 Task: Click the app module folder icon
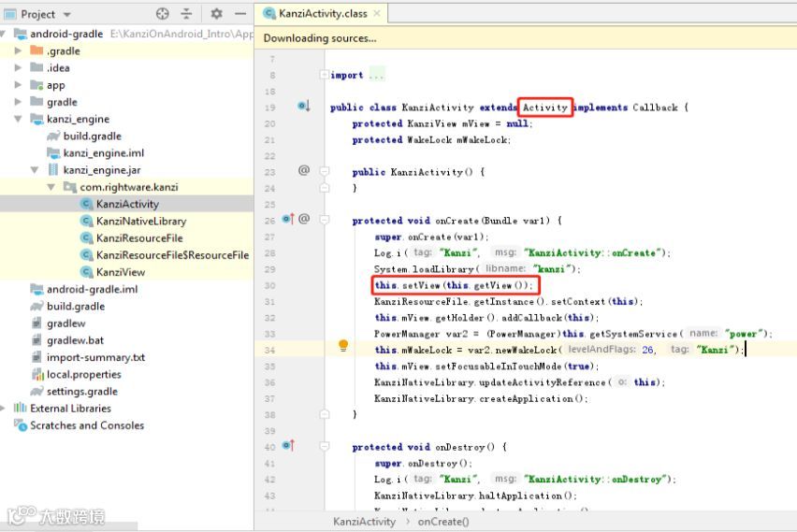coord(36,85)
